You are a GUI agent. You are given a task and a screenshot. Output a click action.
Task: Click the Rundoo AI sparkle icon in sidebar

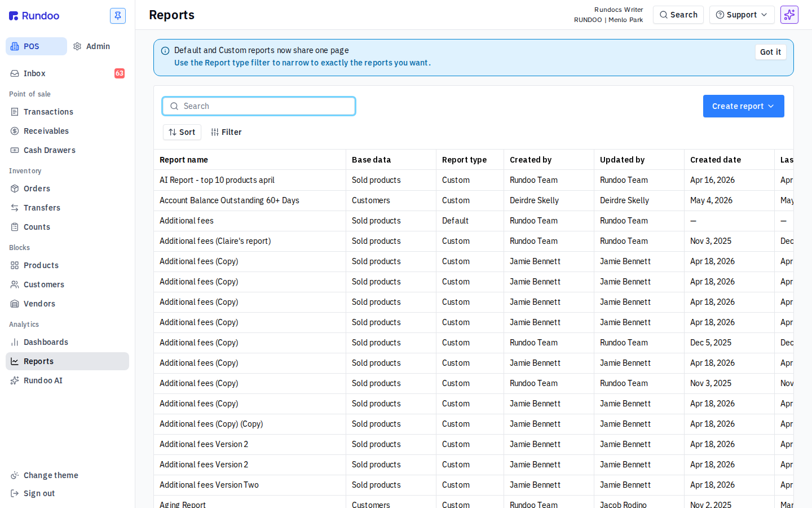[x=15, y=380]
